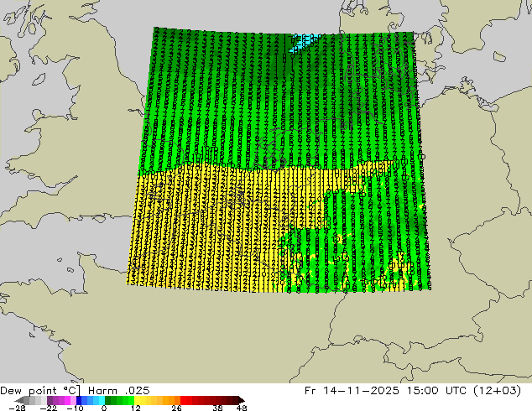Click the dark blue swatch at -10
The height and width of the screenshot is (411, 532).
point(79,400)
